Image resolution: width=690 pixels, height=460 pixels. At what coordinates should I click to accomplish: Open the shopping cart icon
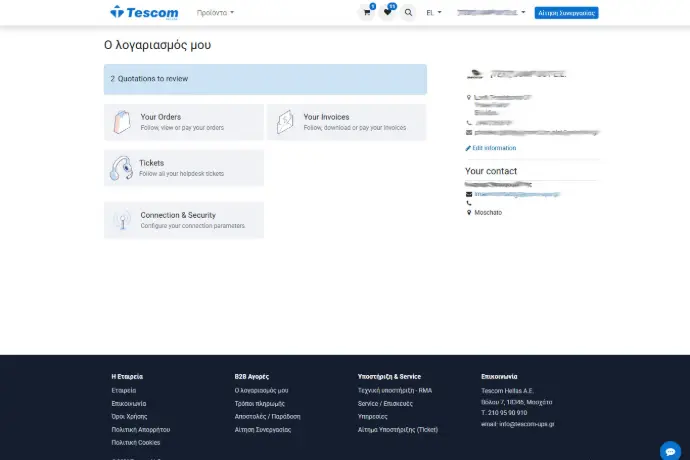367,13
